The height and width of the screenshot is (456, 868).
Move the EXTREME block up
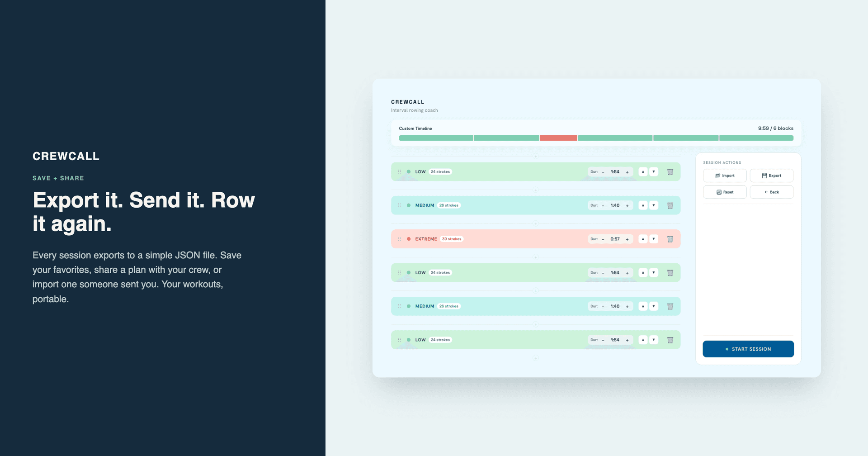643,239
